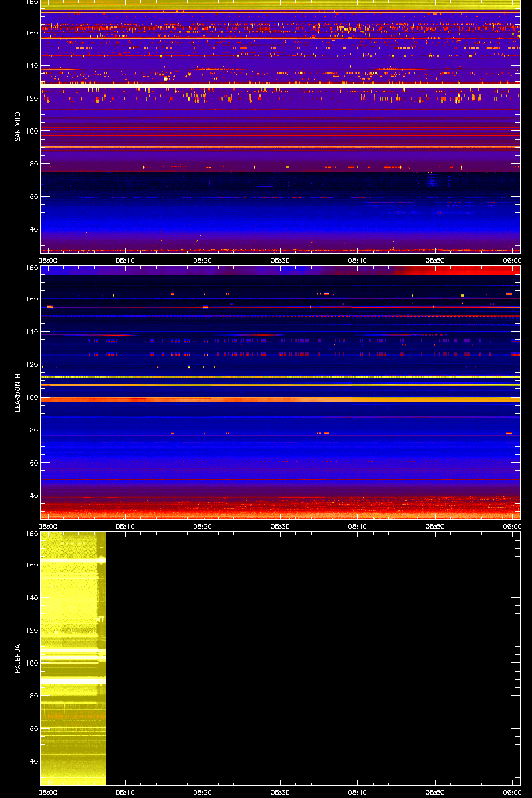Click the 120 frequency tick on Learmonth axis

[32, 364]
